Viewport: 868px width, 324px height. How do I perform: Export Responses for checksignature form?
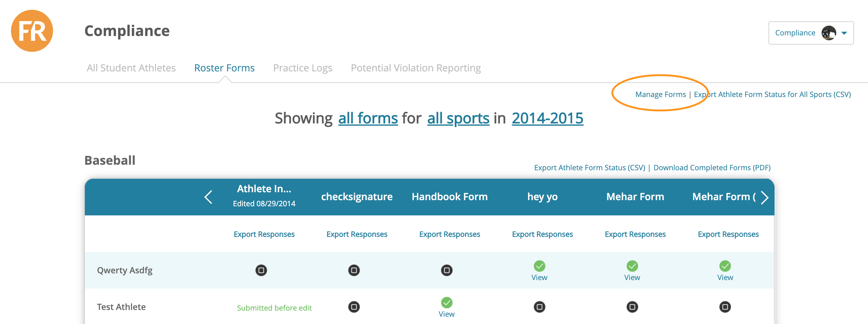pyautogui.click(x=357, y=234)
